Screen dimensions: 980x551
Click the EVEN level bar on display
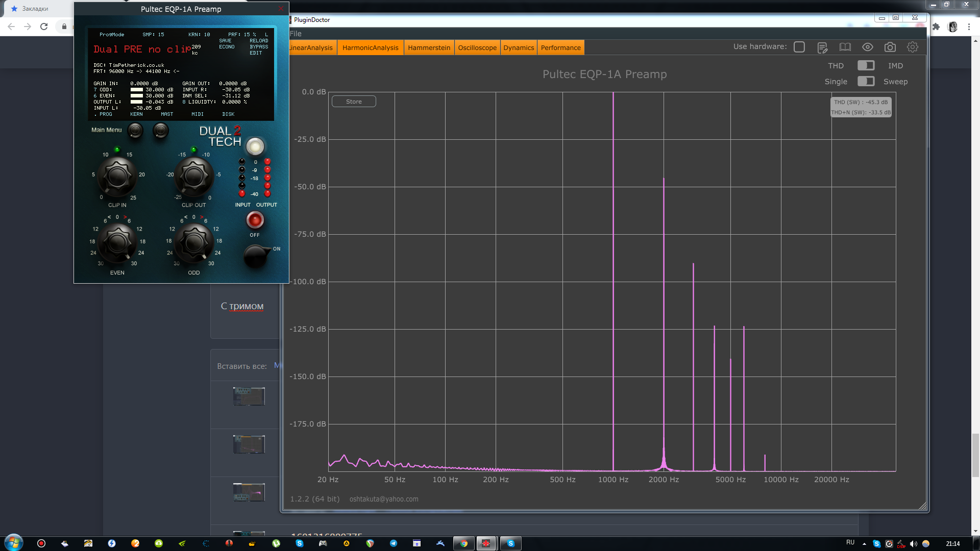(137, 96)
